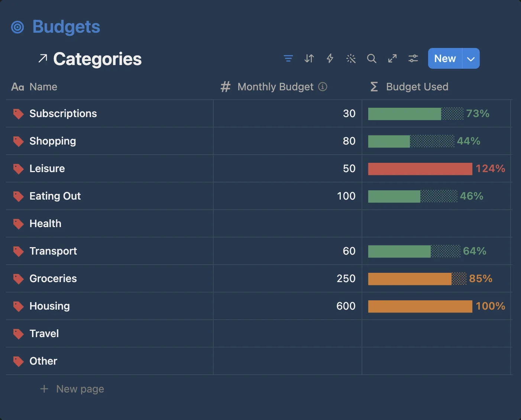Click the tag icon for Other
The height and width of the screenshot is (420, 521).
(x=18, y=361)
